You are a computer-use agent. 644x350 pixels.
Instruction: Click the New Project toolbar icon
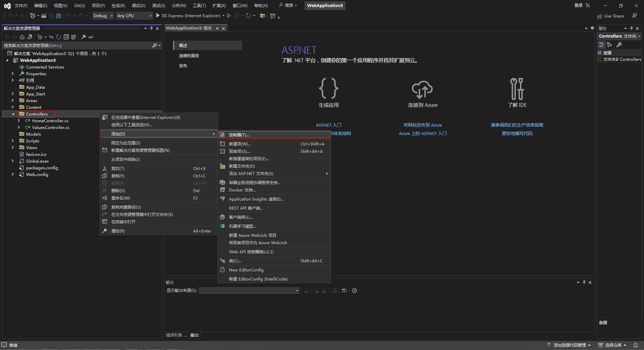(32, 16)
